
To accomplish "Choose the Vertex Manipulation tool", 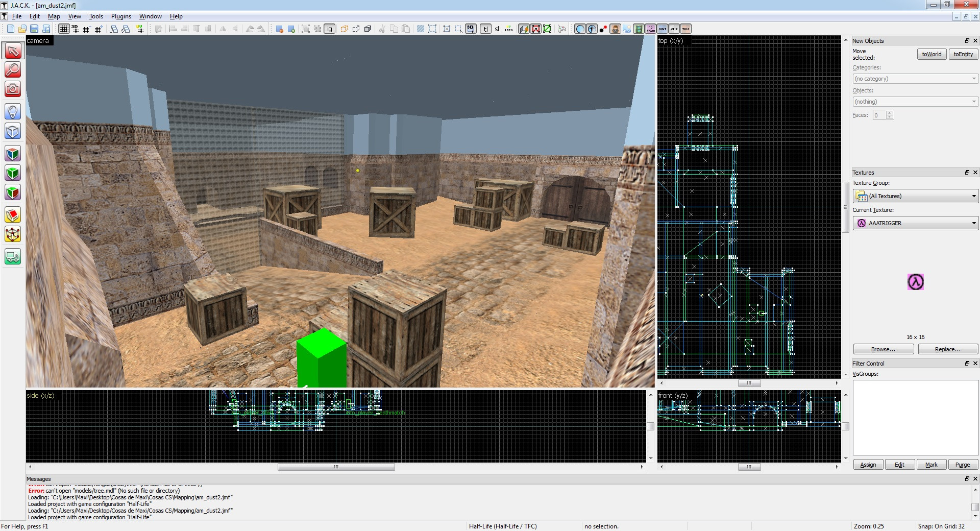I will [x=13, y=234].
